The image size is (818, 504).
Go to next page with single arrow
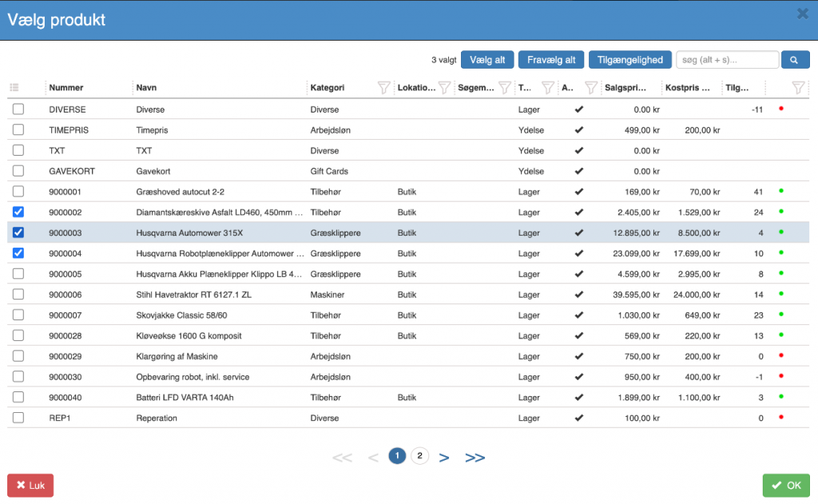point(444,457)
